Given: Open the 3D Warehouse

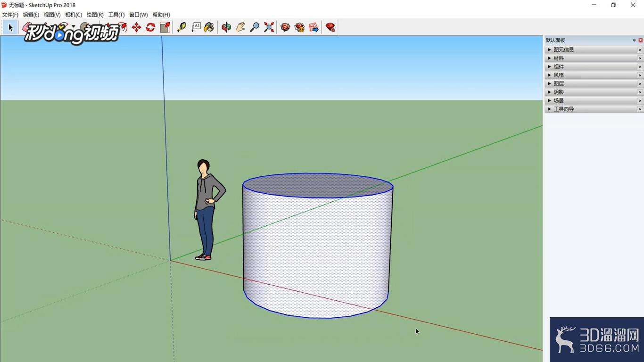Looking at the screenshot, I should tap(285, 27).
